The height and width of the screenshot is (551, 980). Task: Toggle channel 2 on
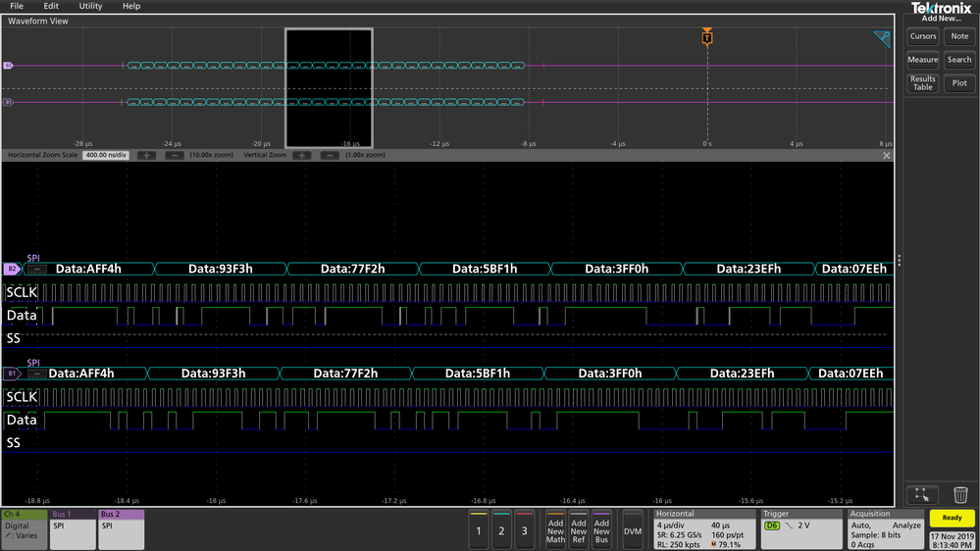(501, 530)
